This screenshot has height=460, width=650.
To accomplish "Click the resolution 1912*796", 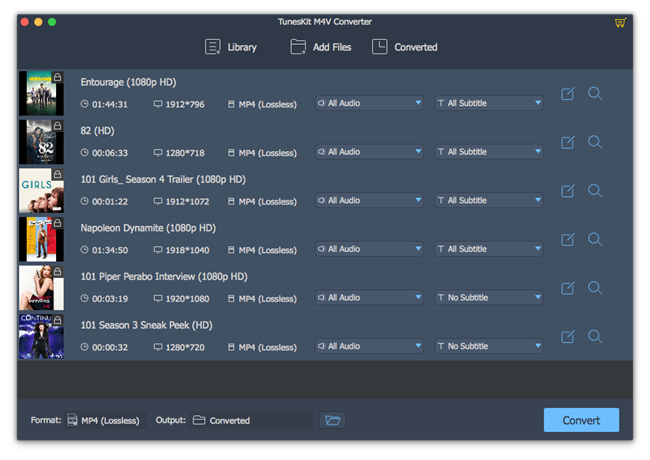I will coord(185,104).
